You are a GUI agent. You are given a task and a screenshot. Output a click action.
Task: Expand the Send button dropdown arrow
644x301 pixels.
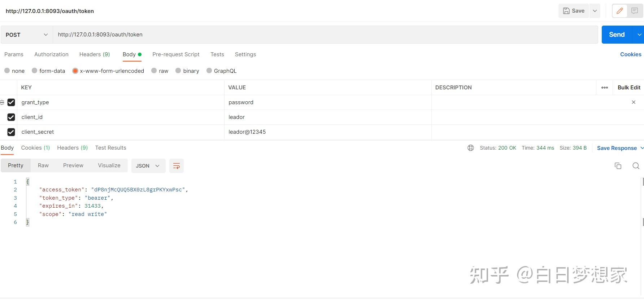tap(639, 35)
